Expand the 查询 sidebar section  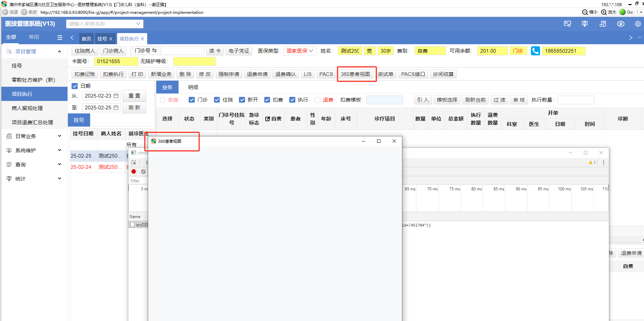(59, 164)
